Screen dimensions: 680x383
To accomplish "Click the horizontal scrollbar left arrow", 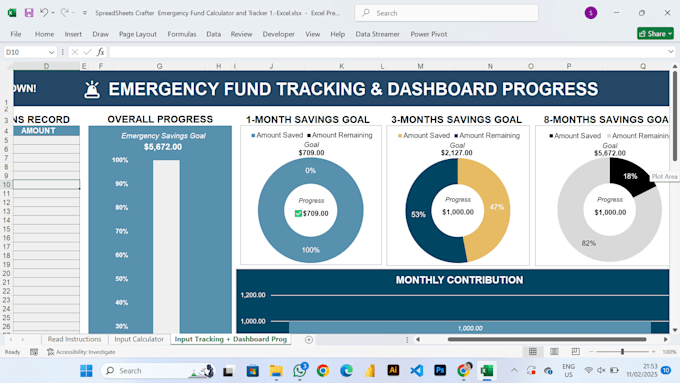I will (x=418, y=340).
